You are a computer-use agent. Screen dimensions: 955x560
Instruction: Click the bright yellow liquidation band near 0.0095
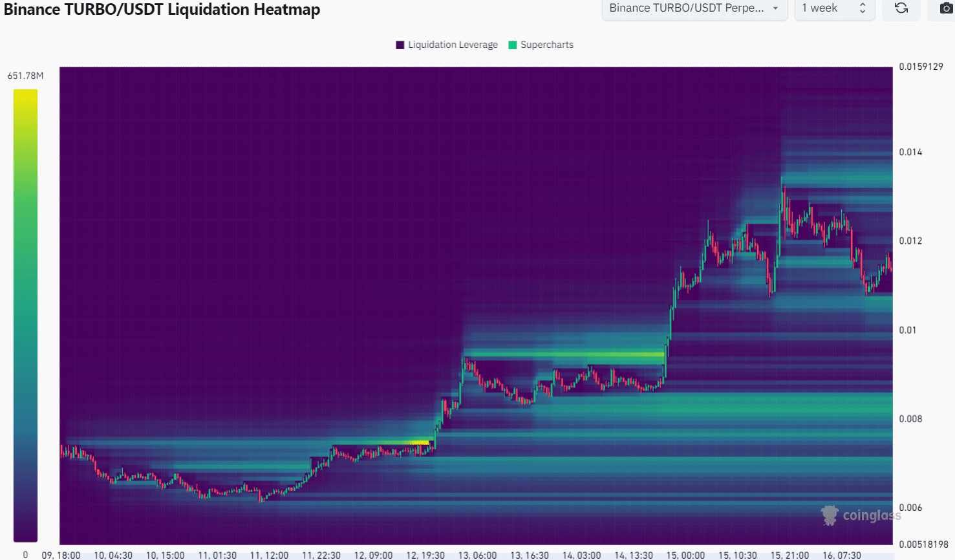564,354
